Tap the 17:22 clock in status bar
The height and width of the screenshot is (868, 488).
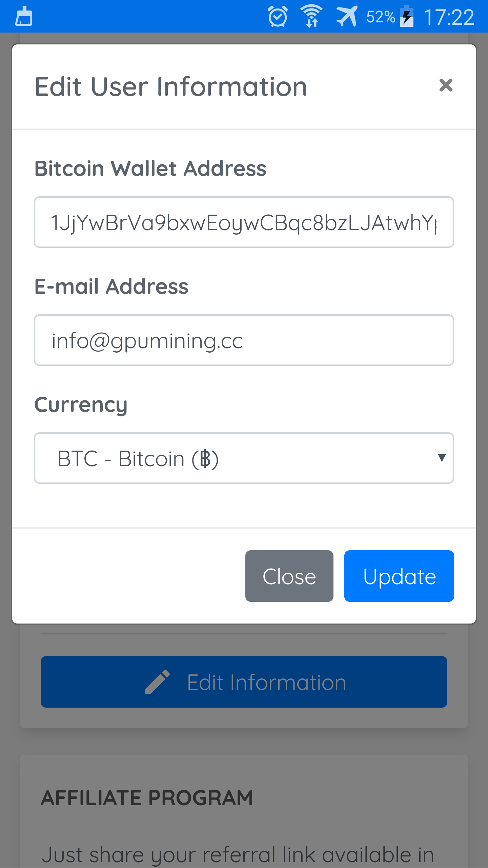click(x=449, y=17)
